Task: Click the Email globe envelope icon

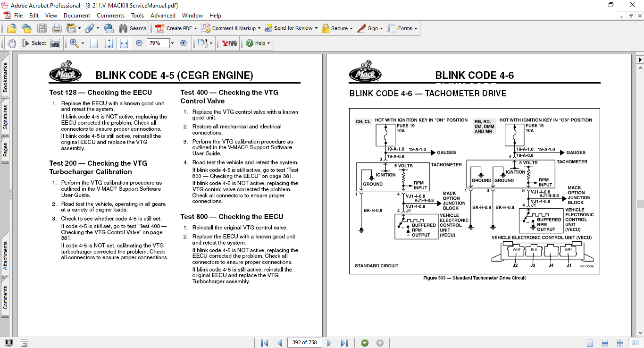Action: pyautogui.click(x=109, y=28)
